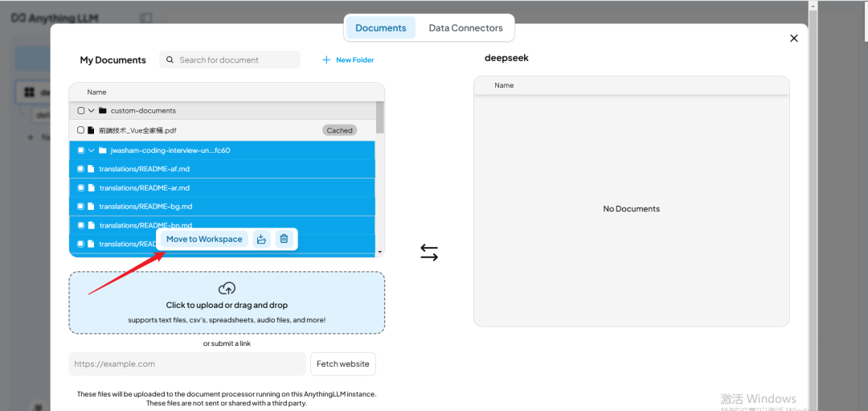Focus the https://example.com link input
Screen dimensions: 868x411
click(x=187, y=364)
